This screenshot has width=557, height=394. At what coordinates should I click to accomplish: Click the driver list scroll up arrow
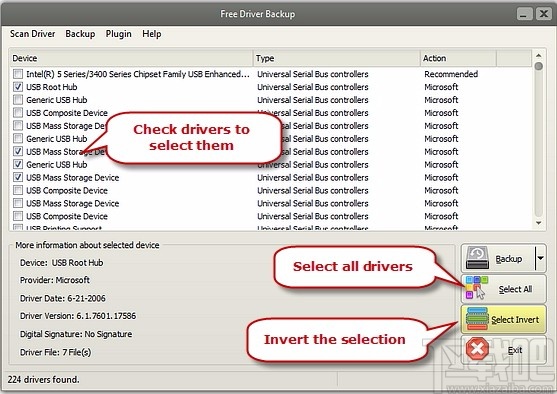coord(539,55)
